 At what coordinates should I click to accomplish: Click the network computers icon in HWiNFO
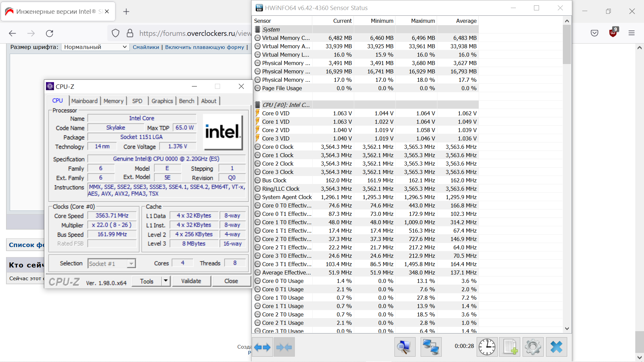(x=431, y=347)
